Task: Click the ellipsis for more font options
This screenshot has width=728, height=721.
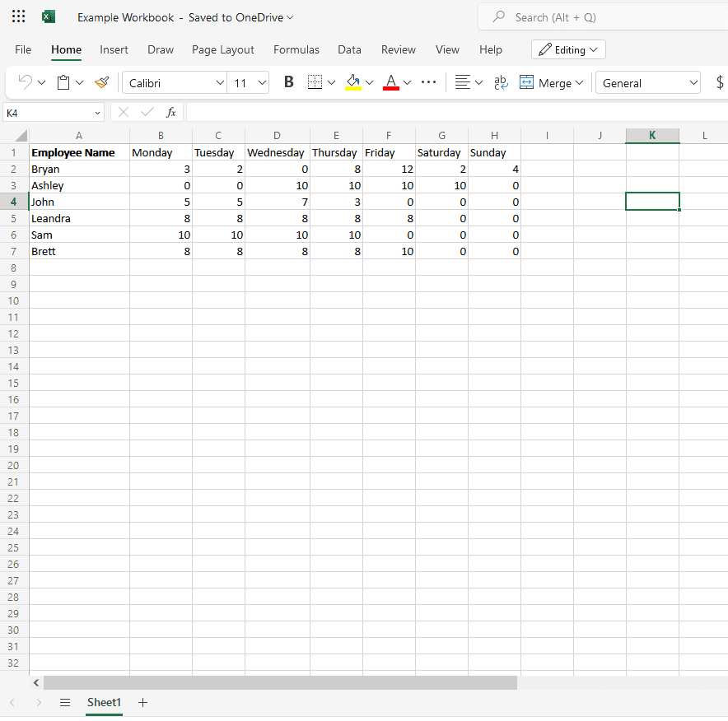Action: pos(427,82)
